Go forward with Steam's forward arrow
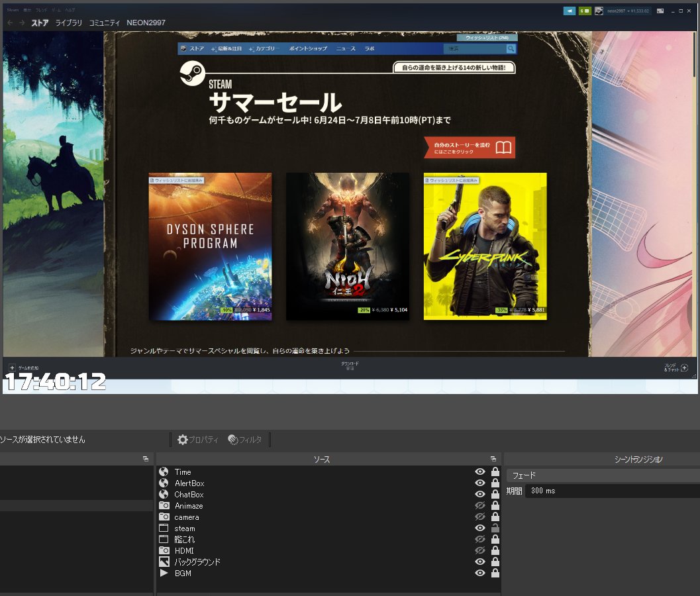The image size is (700, 596). (21, 23)
